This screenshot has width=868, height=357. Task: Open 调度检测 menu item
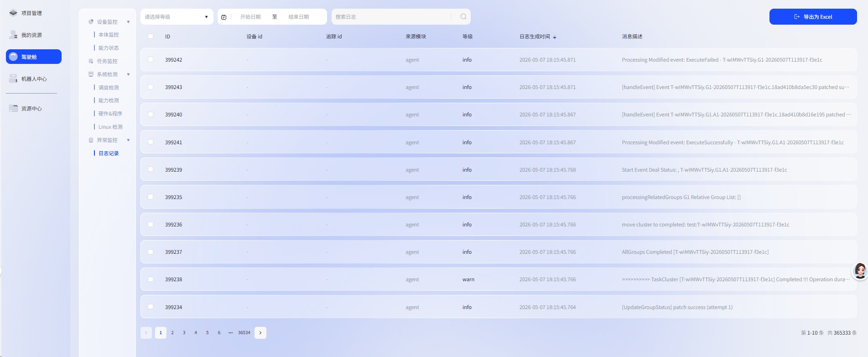tap(109, 87)
